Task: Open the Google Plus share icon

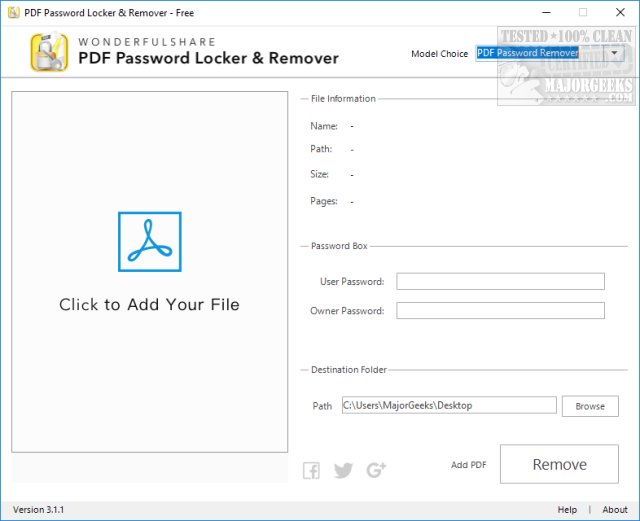Action: click(x=376, y=470)
